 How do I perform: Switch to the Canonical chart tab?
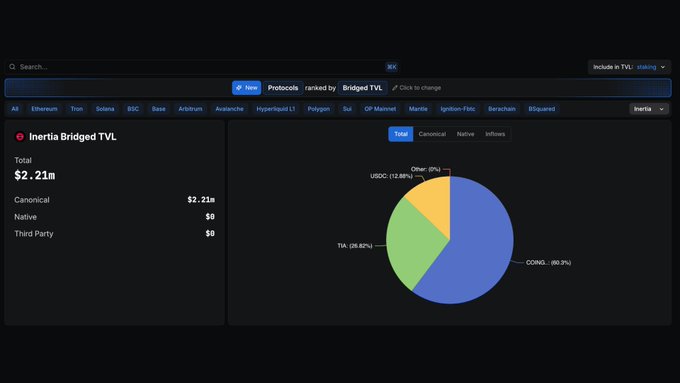[x=432, y=134]
